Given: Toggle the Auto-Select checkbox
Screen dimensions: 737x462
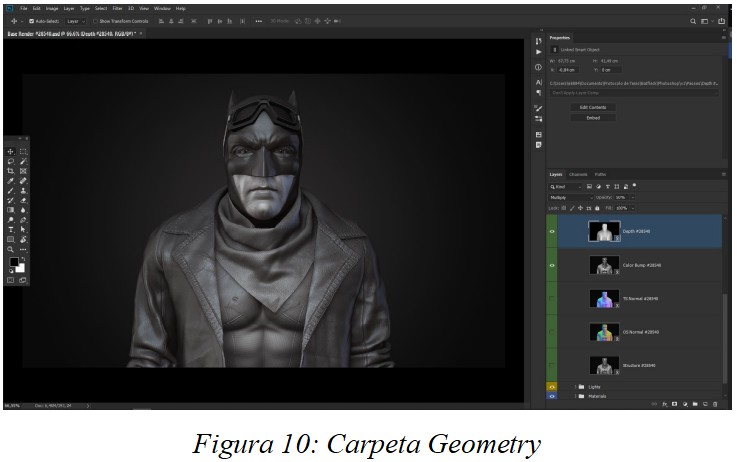Looking at the screenshot, I should 31,20.
